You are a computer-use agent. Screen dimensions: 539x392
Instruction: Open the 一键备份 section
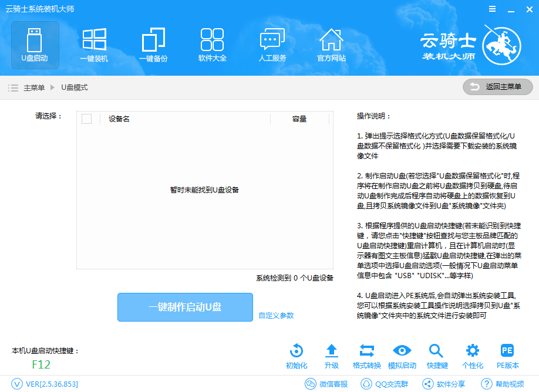153,45
